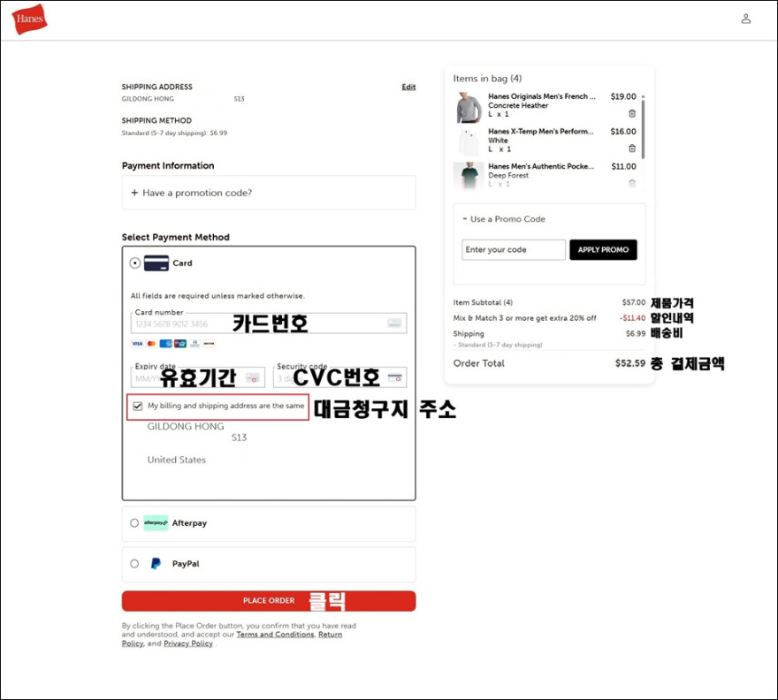Open the Deep Forest pocket tee thumbnail

[x=469, y=176]
